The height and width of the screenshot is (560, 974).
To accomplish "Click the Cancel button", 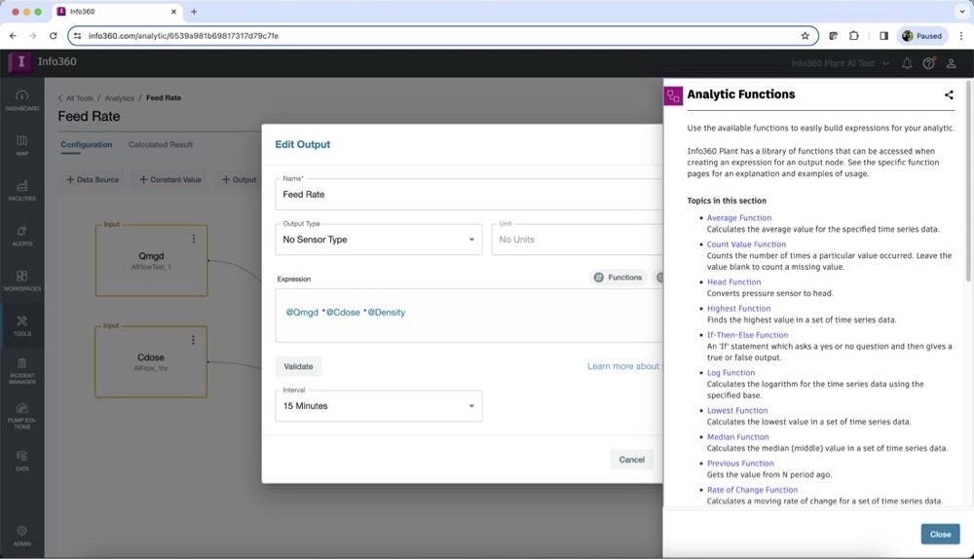I will click(632, 460).
